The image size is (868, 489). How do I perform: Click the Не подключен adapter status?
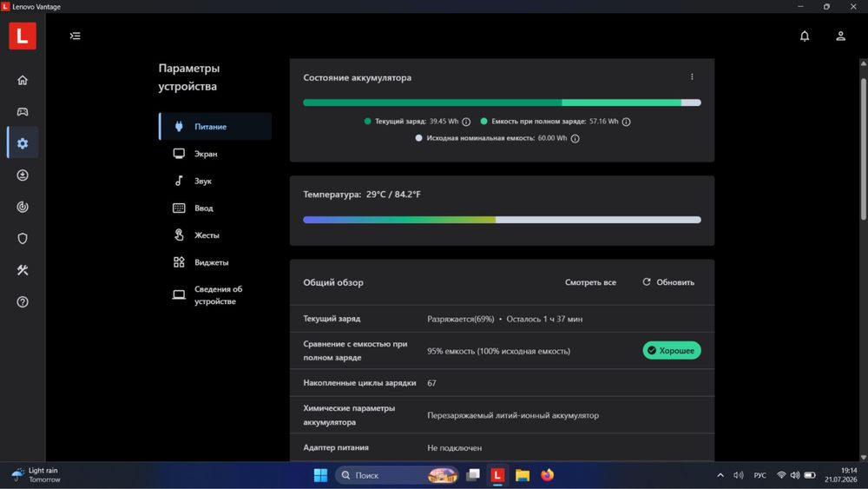pos(455,448)
